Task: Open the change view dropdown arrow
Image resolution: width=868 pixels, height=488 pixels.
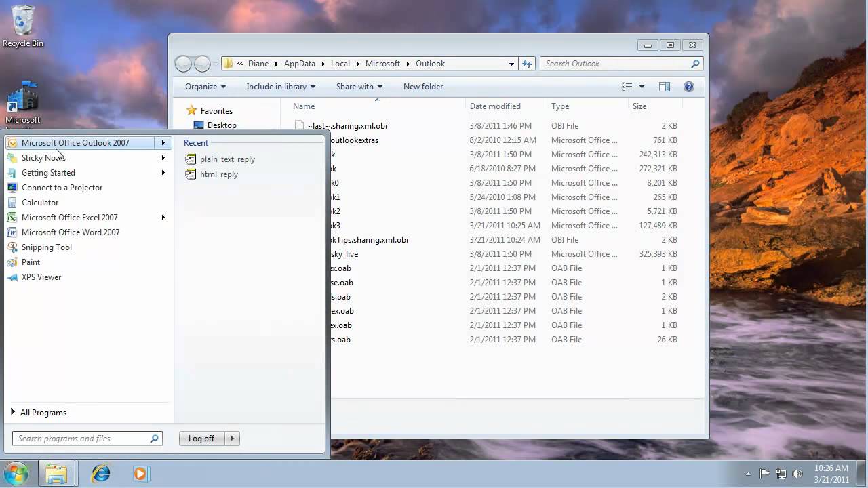Action: (x=642, y=87)
